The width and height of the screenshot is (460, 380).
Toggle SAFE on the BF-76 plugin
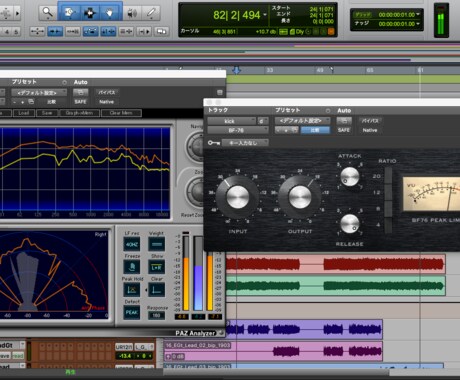click(x=344, y=130)
